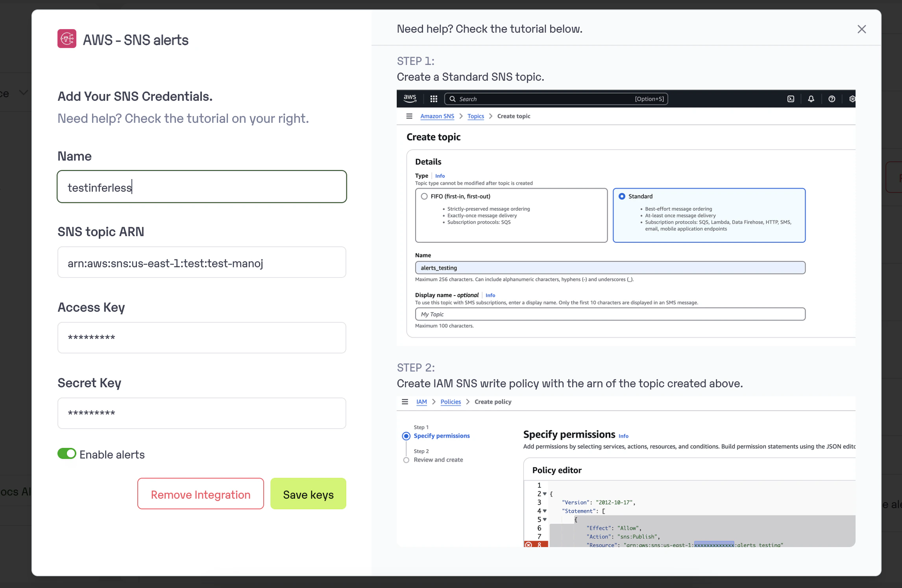The width and height of the screenshot is (902, 588).
Task: Select the FIFO topic type radio button
Action: point(424,196)
